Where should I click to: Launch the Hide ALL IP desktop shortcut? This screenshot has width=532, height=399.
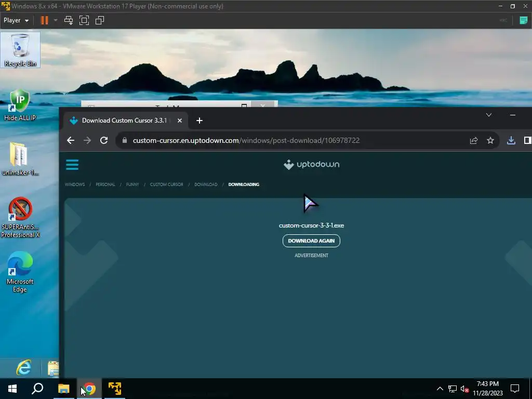[20, 105]
